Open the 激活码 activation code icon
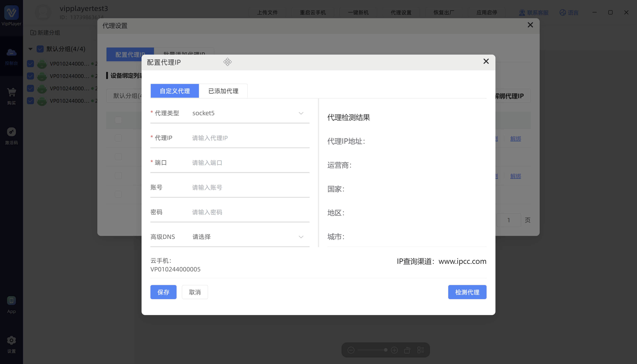The image size is (637, 364). pos(11,132)
